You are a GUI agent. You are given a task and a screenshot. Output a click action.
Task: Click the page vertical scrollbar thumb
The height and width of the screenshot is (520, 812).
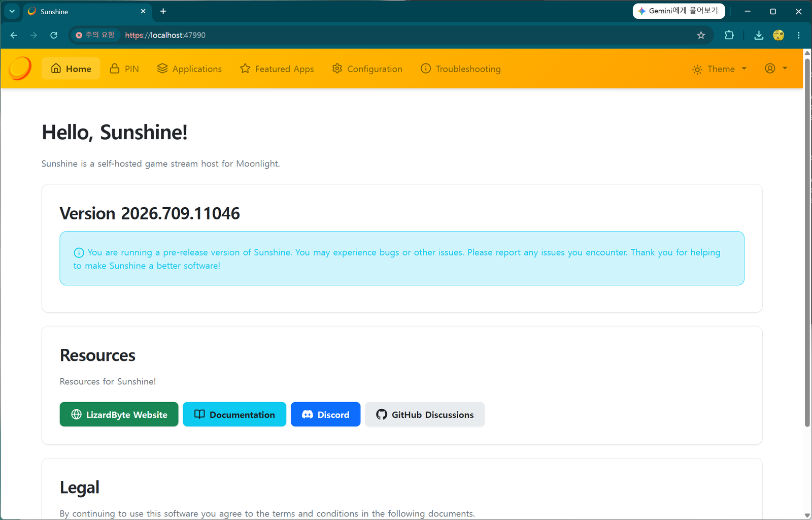tap(807, 243)
